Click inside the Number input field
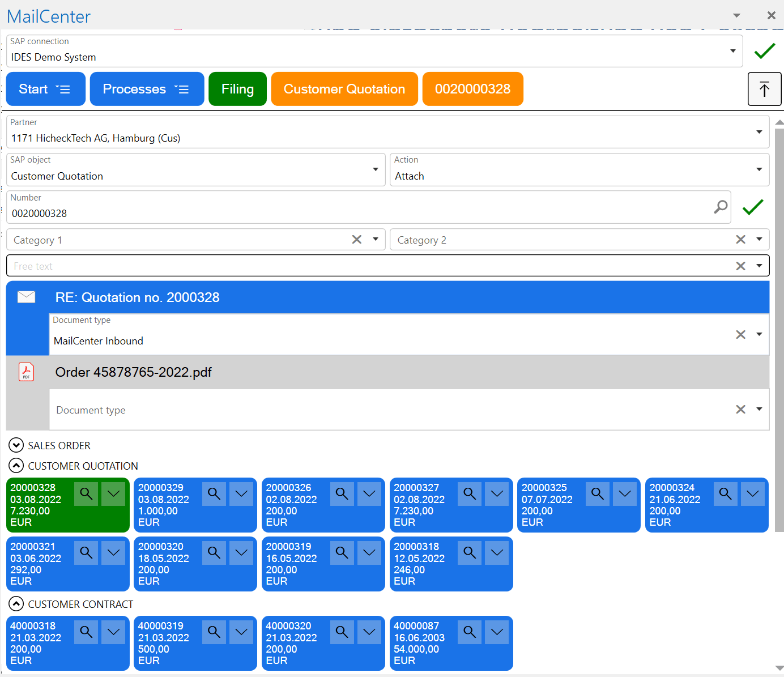The image size is (784, 677). pos(227,214)
